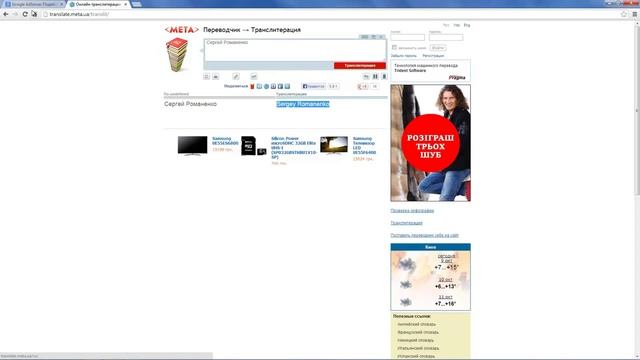Screen dimensions: 640x360
Task: Click the Pragma logo
Action: point(457,77)
